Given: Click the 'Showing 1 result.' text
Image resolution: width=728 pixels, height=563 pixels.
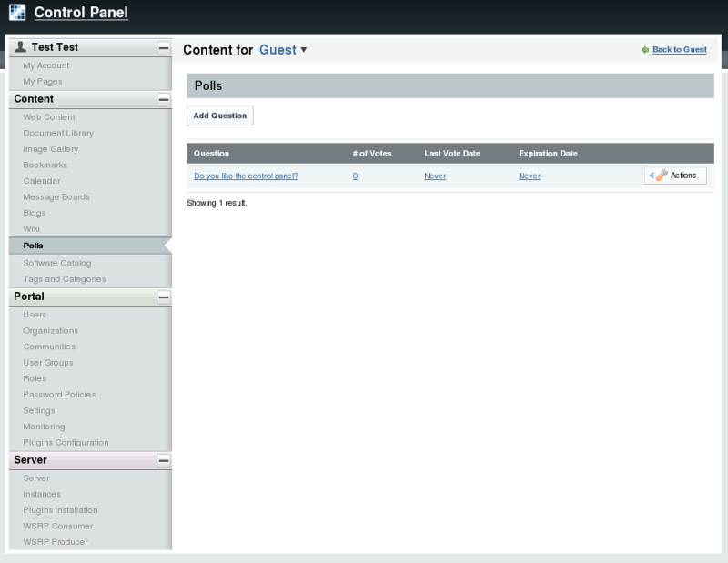Looking at the screenshot, I should (x=217, y=203).
